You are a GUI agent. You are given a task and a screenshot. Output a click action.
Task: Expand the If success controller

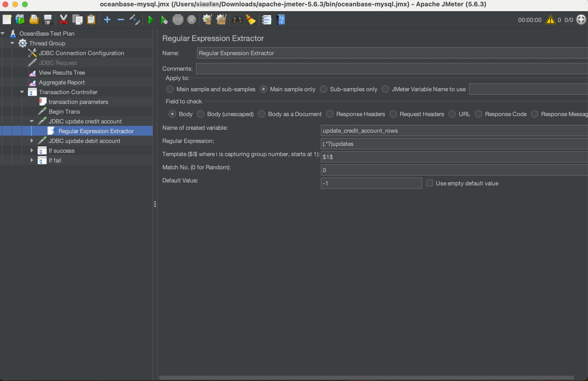[x=31, y=150]
